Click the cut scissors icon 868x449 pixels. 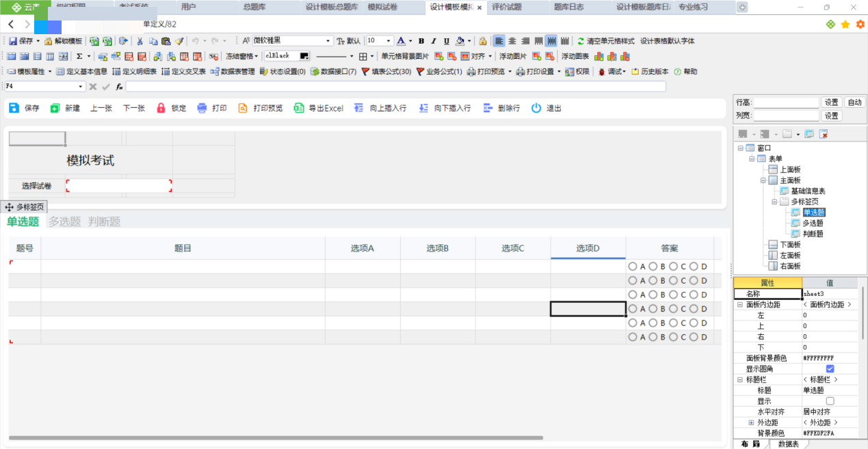tap(140, 41)
